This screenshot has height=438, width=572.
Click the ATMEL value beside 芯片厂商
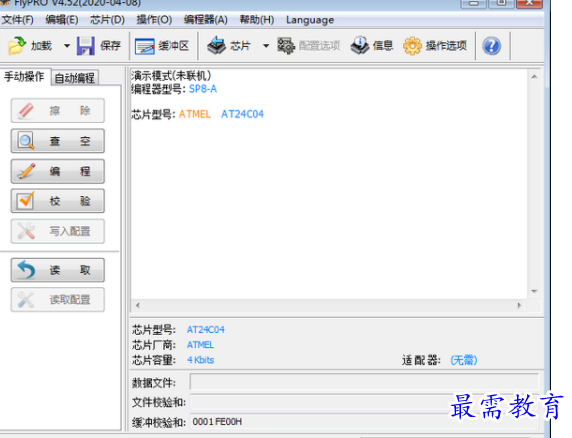tap(200, 345)
